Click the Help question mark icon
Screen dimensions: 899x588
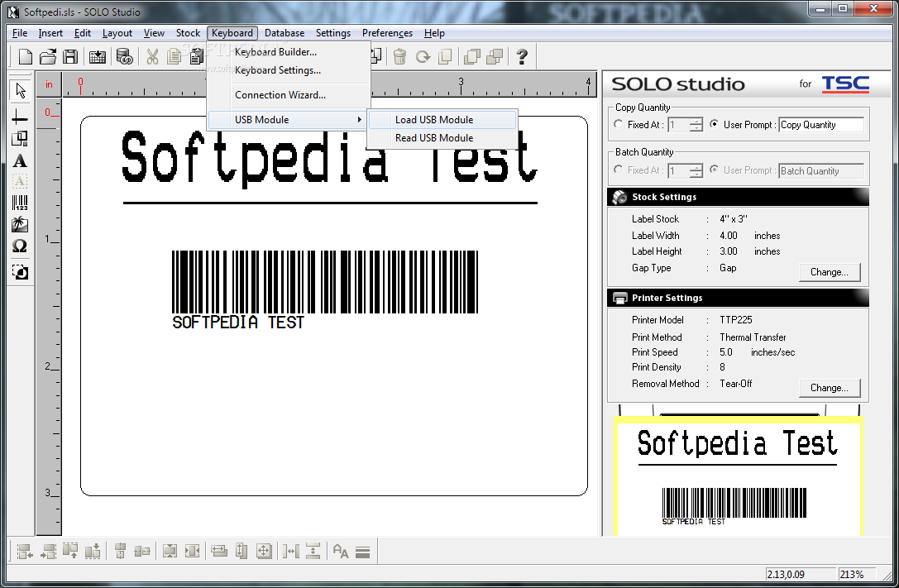point(522,56)
